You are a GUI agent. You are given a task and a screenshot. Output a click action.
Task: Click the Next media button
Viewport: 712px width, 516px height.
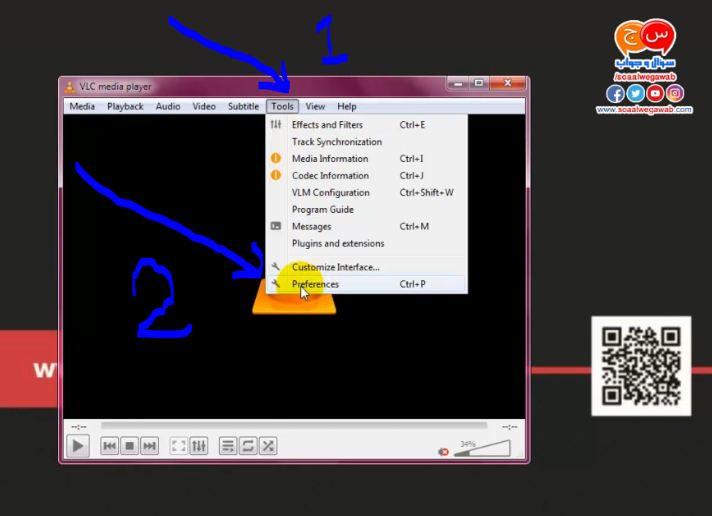click(149, 446)
